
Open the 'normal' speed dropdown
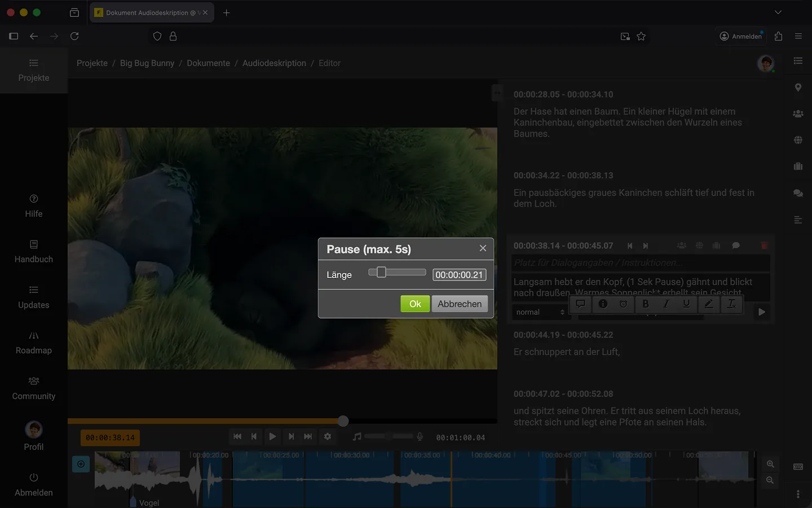coord(540,312)
